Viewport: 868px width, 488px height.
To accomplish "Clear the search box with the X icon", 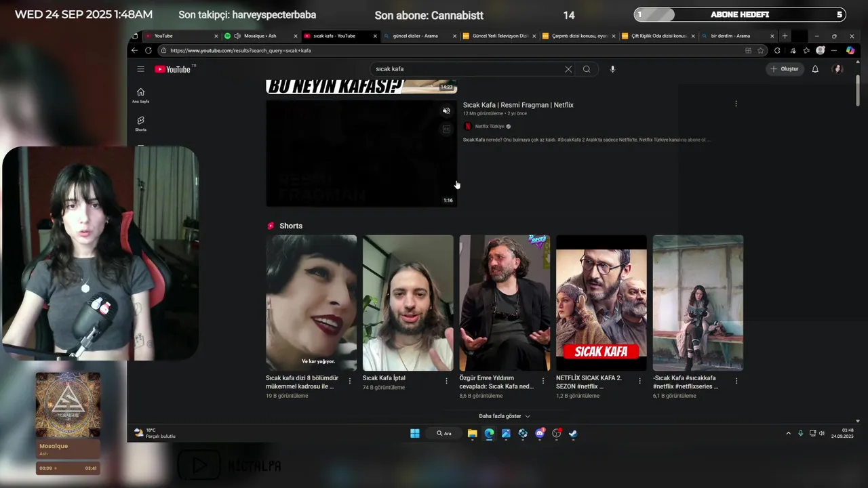I will [x=568, y=69].
